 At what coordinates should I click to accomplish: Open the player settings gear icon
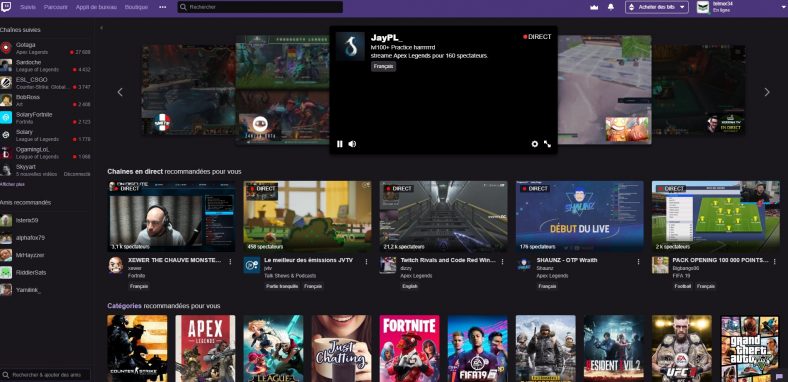click(x=535, y=144)
